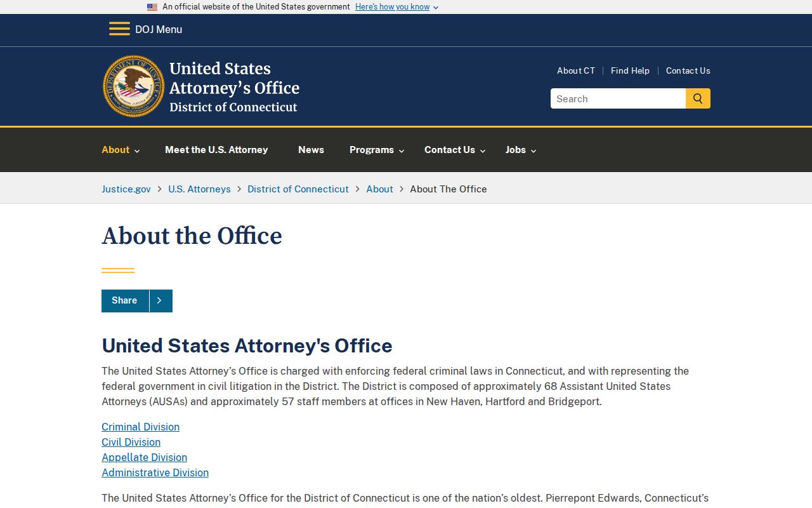Click United States Attorney's Office site title
Viewport: 812px width, 508px height.
pos(234,87)
